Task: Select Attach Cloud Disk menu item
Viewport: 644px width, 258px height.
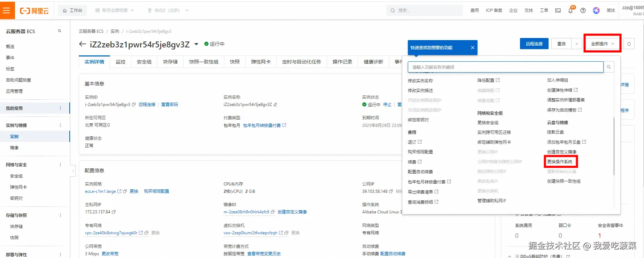Action: [556, 132]
